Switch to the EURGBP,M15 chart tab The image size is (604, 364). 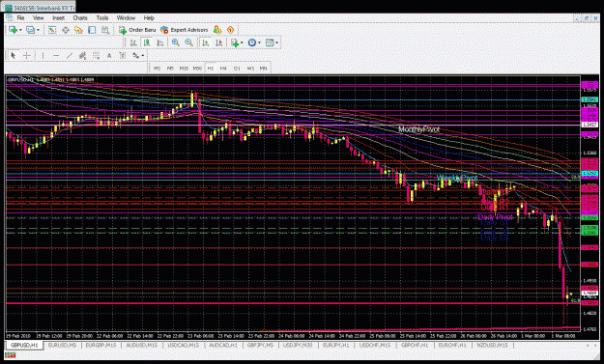click(x=101, y=346)
